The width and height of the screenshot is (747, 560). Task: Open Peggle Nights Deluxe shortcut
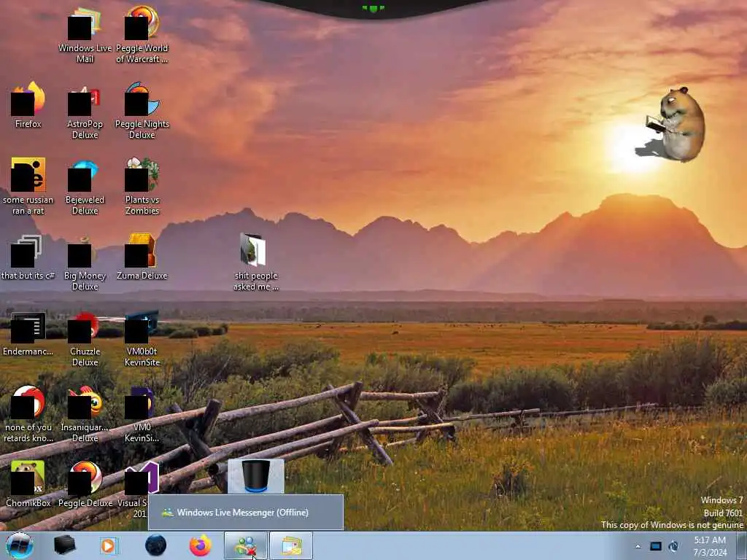[142, 111]
